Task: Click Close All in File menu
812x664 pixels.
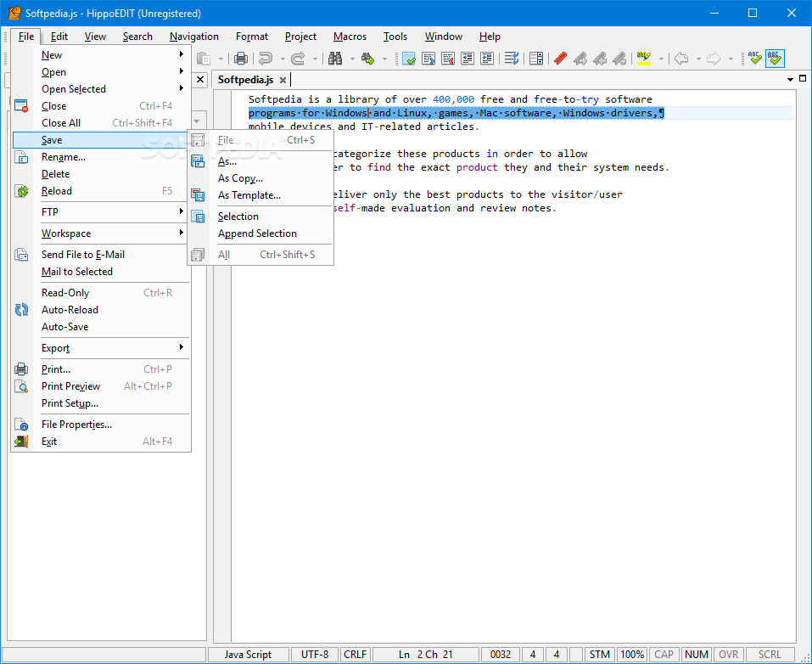Action: point(101,123)
